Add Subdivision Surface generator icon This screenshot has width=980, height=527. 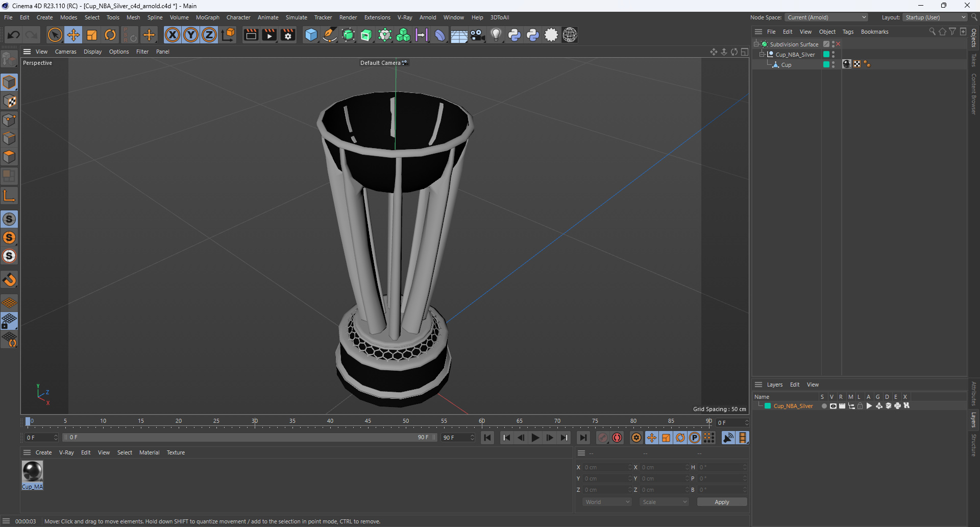348,35
